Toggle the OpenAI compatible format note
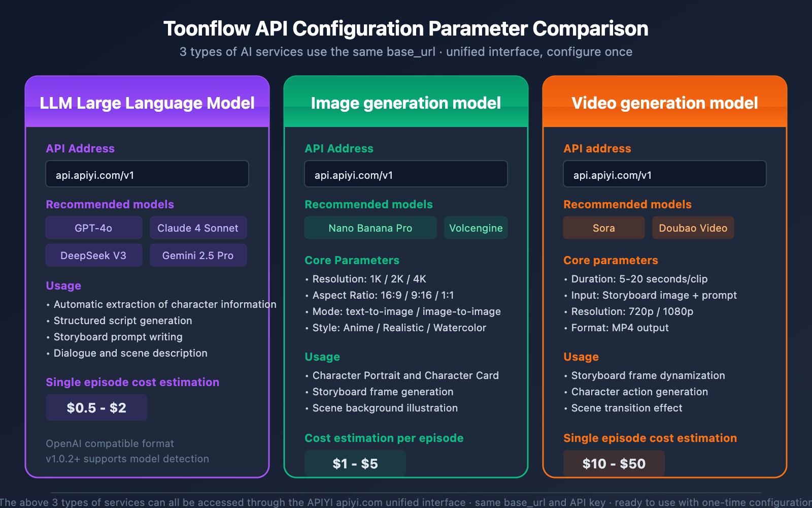 109,443
